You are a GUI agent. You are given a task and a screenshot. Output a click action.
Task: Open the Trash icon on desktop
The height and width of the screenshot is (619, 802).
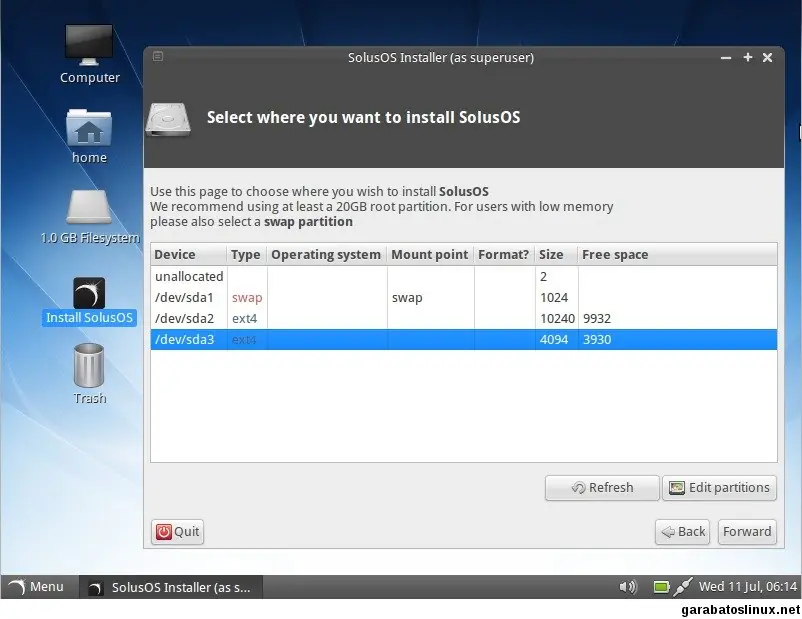89,374
